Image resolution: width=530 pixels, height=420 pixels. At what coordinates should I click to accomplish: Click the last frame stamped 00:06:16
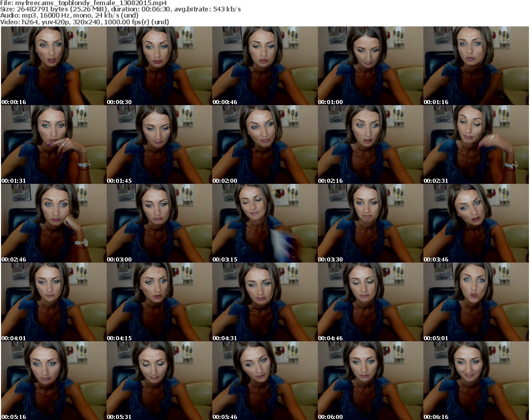click(476, 381)
